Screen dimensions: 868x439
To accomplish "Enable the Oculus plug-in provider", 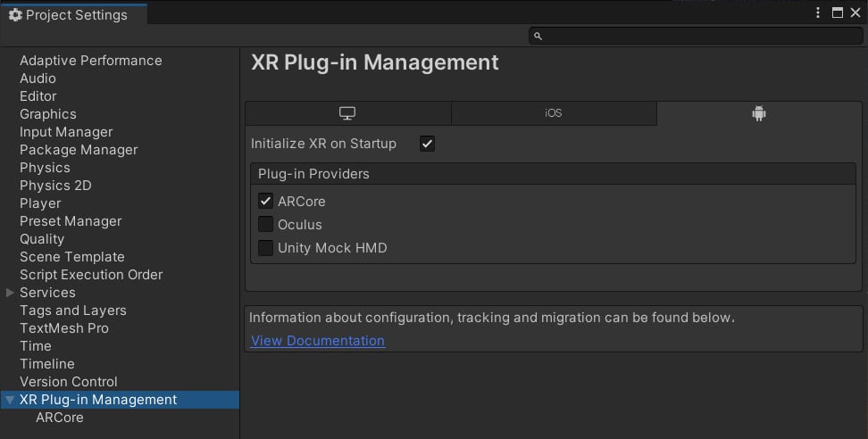I will [x=266, y=224].
